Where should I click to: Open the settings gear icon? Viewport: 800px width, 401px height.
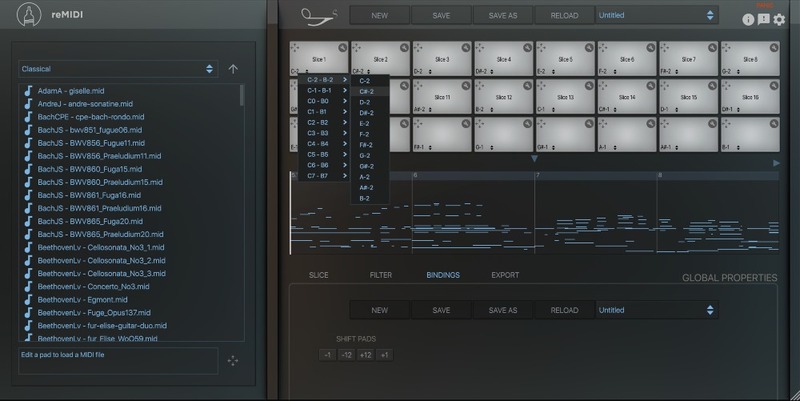point(779,19)
